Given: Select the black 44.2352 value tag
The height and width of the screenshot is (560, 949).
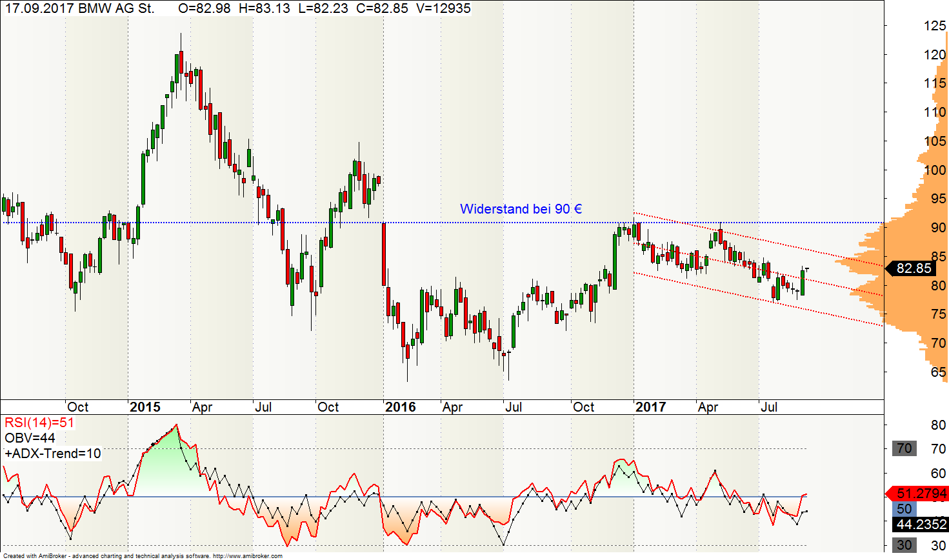Looking at the screenshot, I should 921,525.
